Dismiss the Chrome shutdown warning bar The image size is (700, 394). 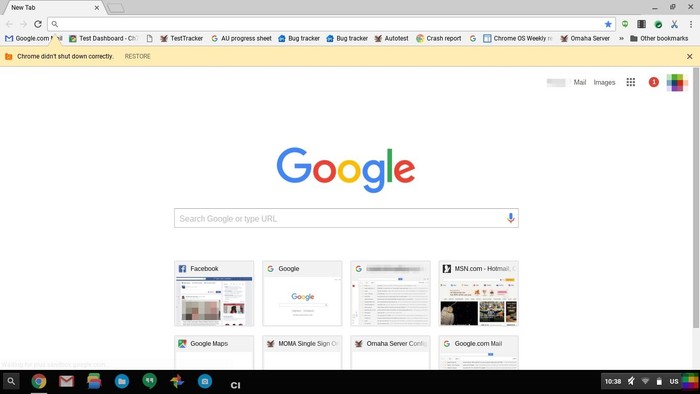point(690,56)
